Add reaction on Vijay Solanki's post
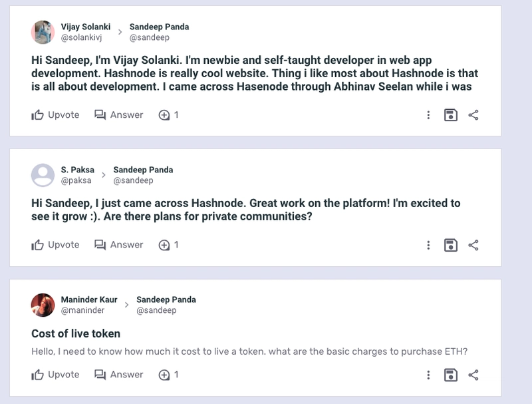This screenshot has width=532, height=404. click(169, 115)
